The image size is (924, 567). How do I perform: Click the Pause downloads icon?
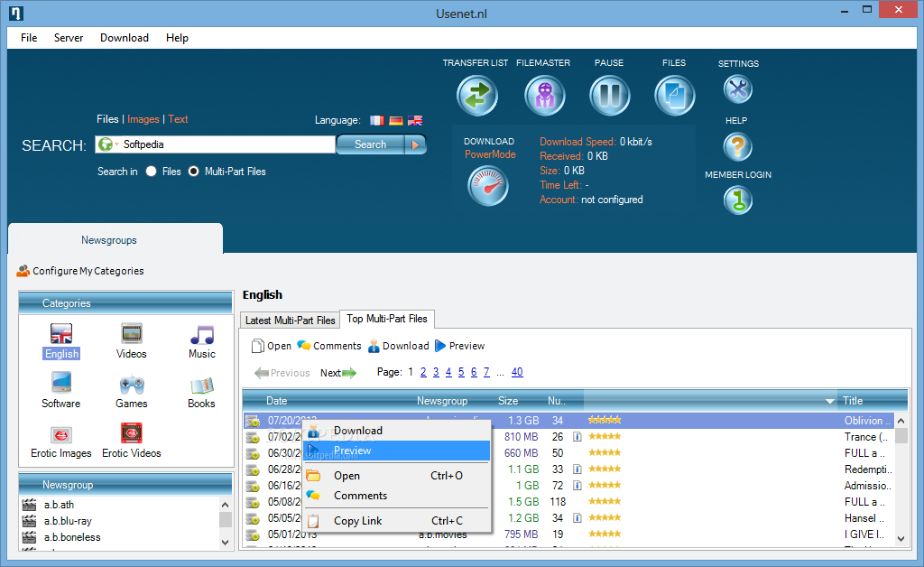pyautogui.click(x=609, y=96)
